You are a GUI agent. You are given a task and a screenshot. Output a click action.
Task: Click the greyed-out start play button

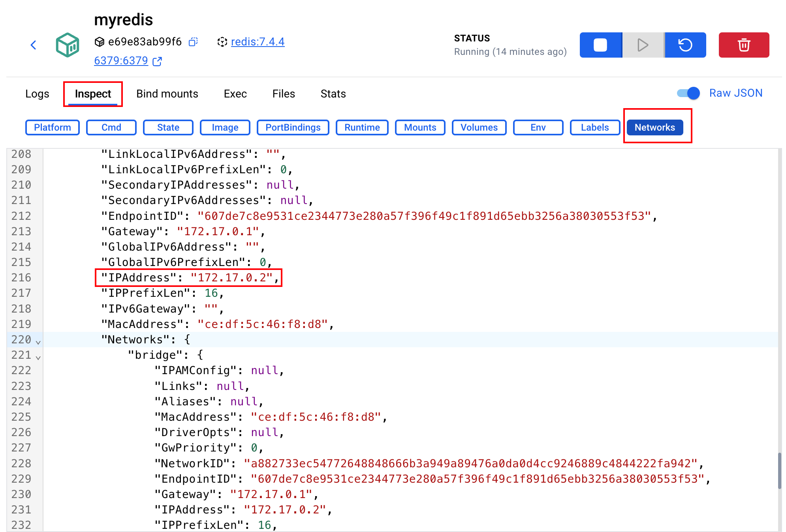[x=643, y=45]
